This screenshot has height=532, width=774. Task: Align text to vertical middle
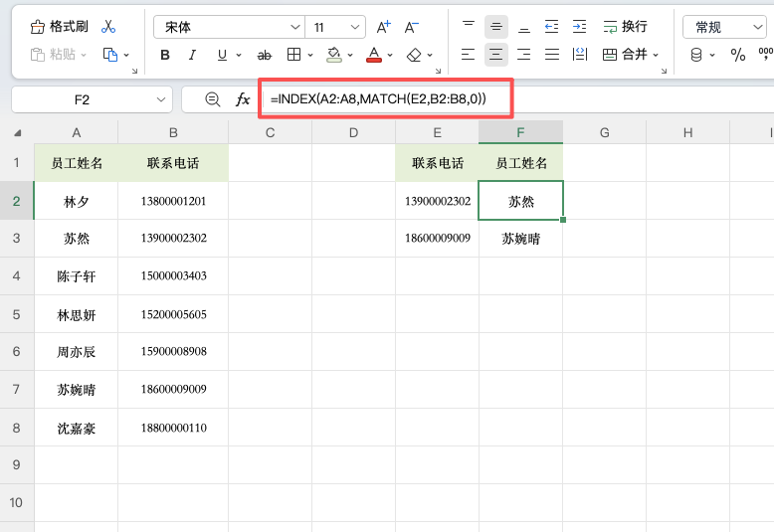(x=496, y=27)
